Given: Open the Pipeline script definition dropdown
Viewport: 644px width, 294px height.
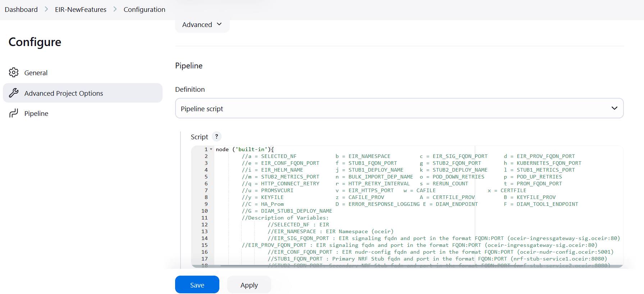Looking at the screenshot, I should pyautogui.click(x=399, y=108).
